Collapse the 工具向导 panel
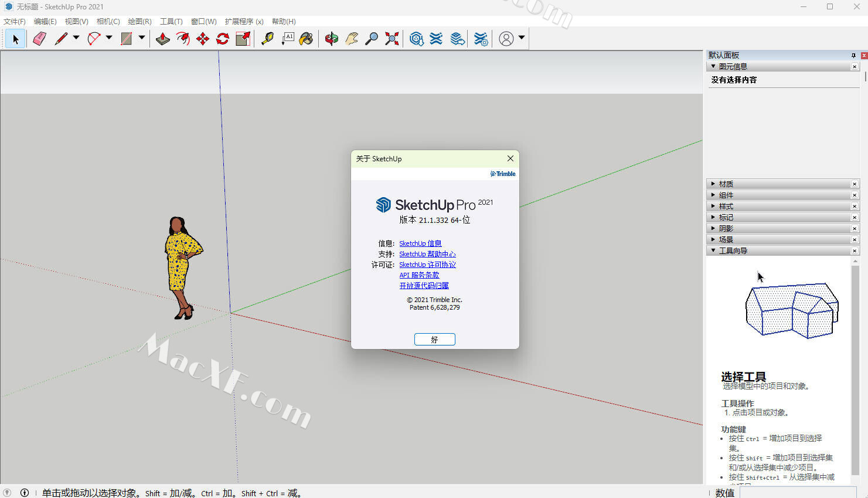 point(733,251)
